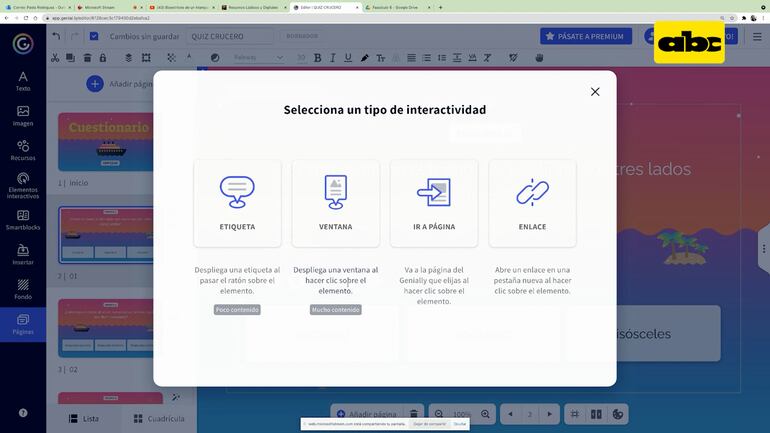The height and width of the screenshot is (433, 770).
Task: Expand the font family dropdown
Action: 258,57
